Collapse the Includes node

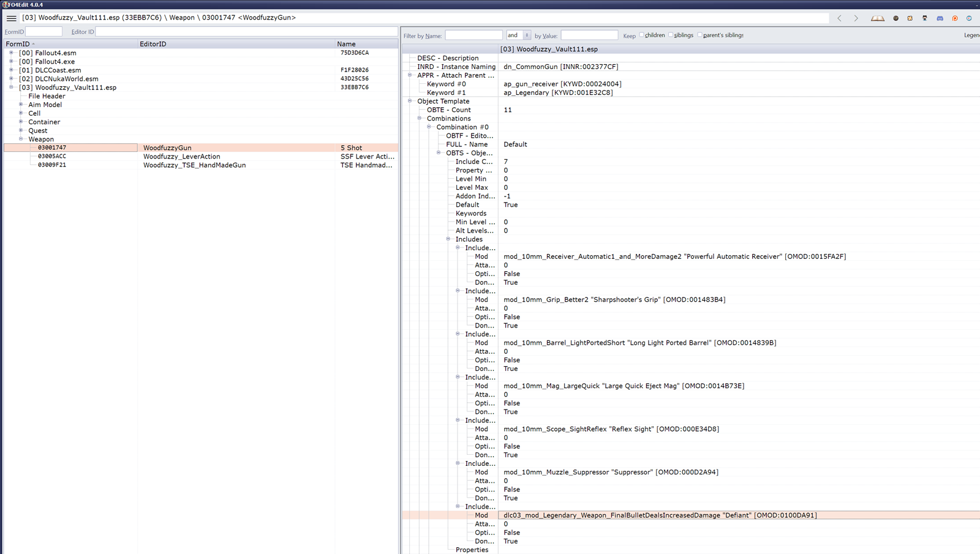[x=448, y=239]
